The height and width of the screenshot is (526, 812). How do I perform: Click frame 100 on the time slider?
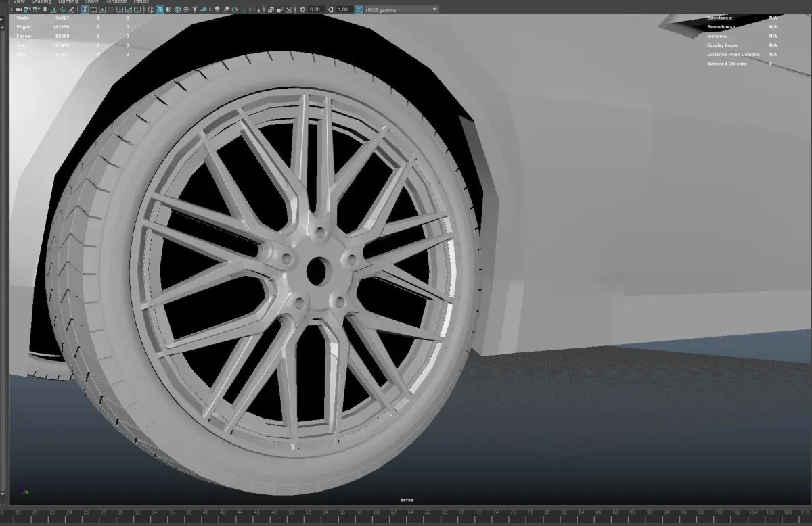(x=719, y=512)
